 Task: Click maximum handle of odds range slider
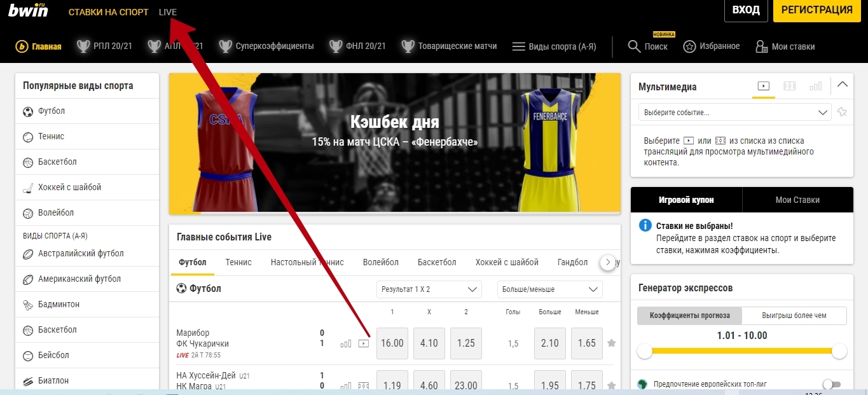(x=839, y=351)
